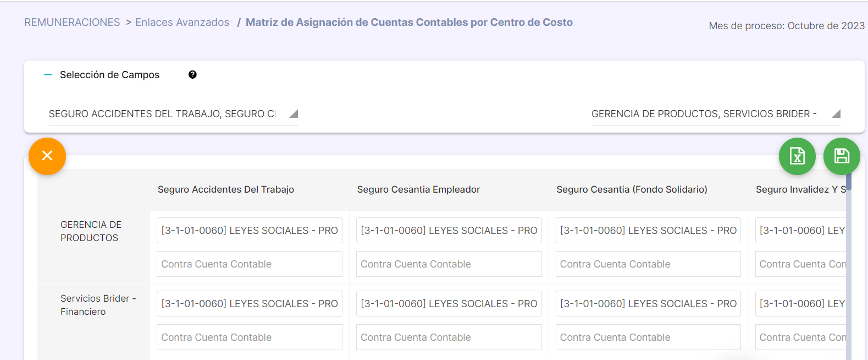Click the vertical scrollbar of the matrix

point(848,264)
